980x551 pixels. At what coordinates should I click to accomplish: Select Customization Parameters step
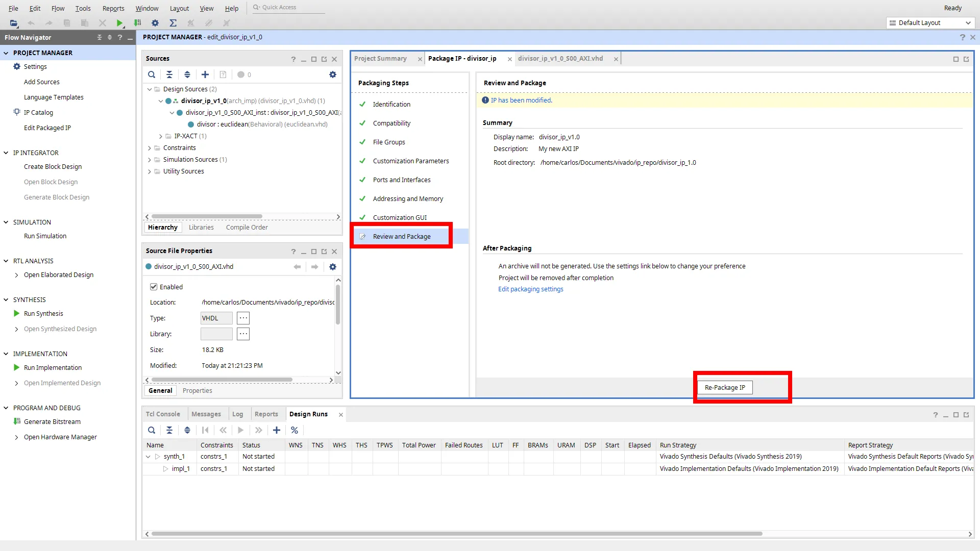(411, 161)
